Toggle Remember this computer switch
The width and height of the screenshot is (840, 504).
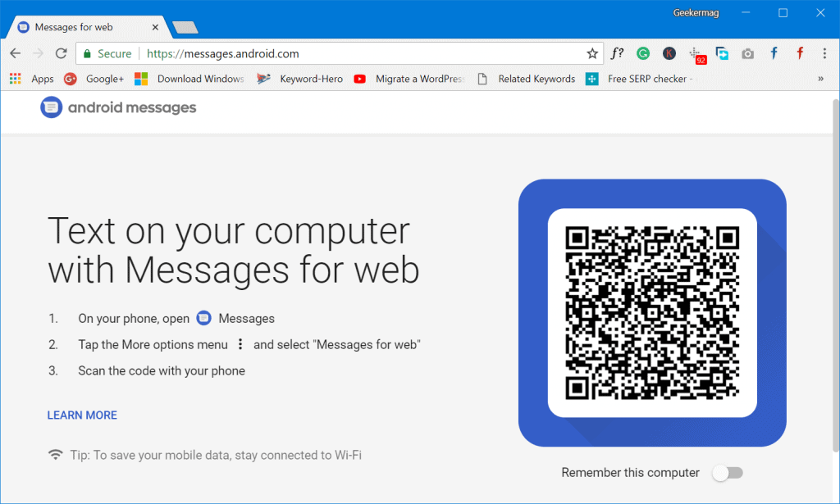point(728,473)
